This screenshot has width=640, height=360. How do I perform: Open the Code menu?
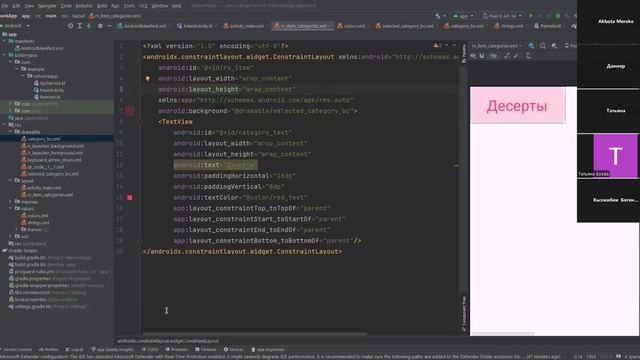tap(66, 6)
